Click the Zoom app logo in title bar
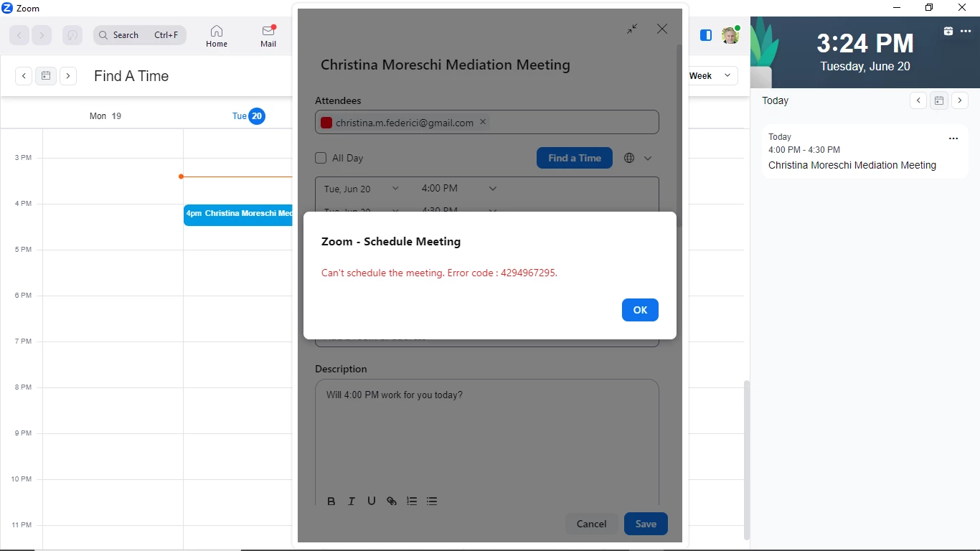Screen dimensions: 980x551 pos(7,8)
